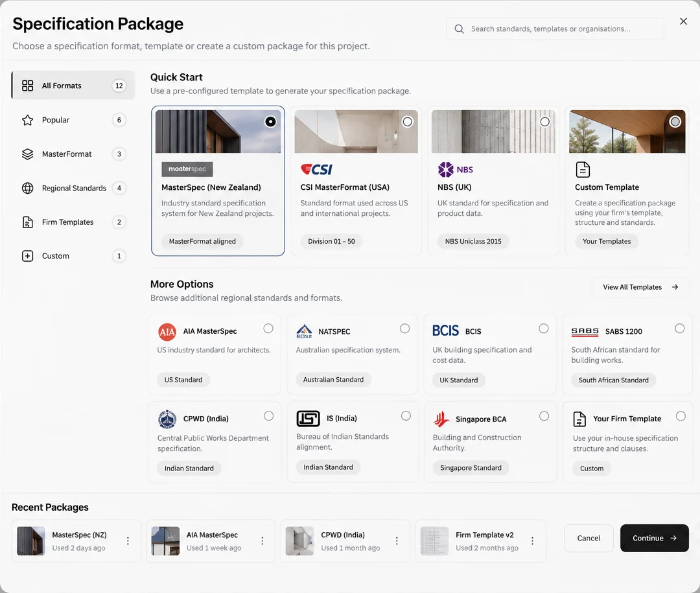The width and height of the screenshot is (700, 593).
Task: Click the NBS Uniclass 2015 tag
Action: [473, 241]
